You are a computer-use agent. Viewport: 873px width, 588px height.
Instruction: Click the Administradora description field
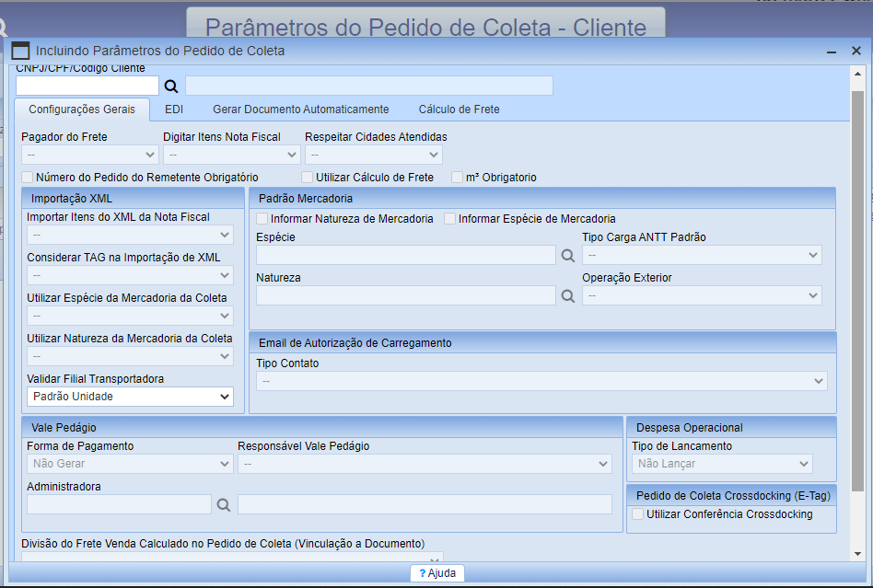point(425,504)
